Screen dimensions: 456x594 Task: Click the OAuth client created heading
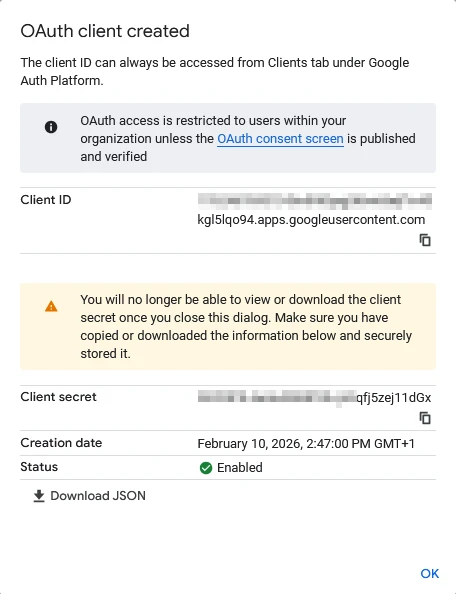click(x=105, y=31)
